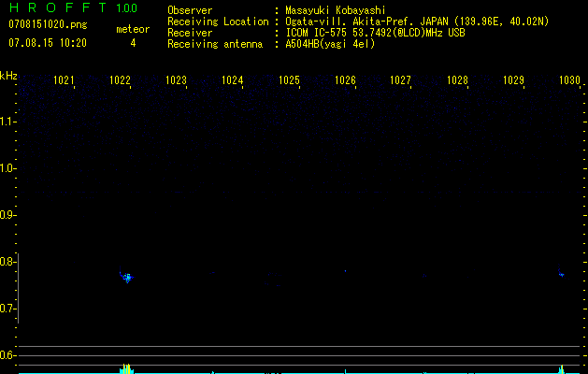Click the bright meteor echo near 1022

[127, 278]
